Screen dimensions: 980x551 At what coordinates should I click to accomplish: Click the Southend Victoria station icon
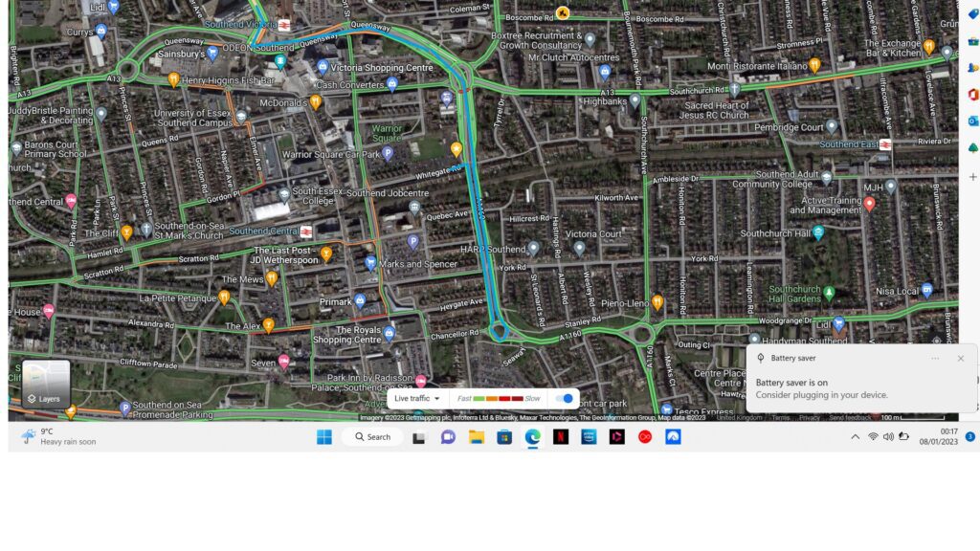tap(284, 24)
